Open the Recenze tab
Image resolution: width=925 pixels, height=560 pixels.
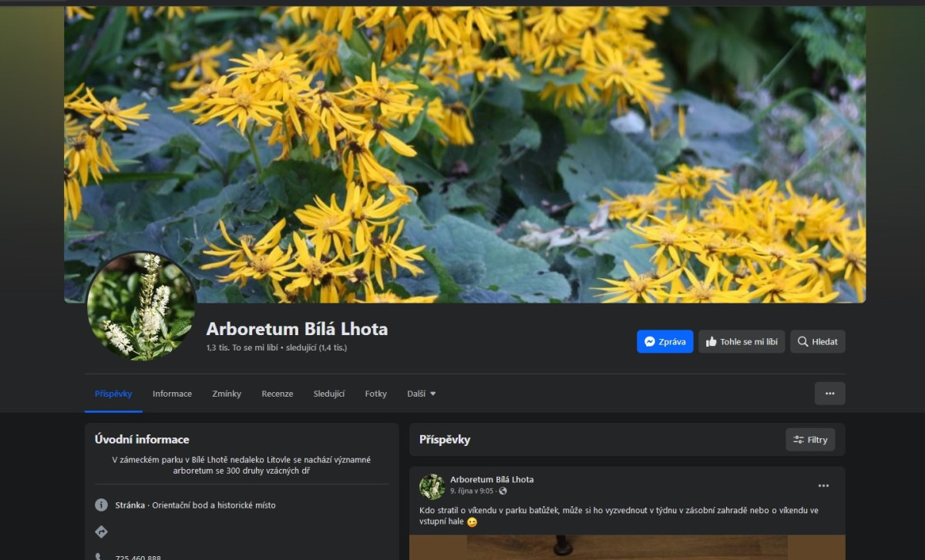click(x=277, y=394)
